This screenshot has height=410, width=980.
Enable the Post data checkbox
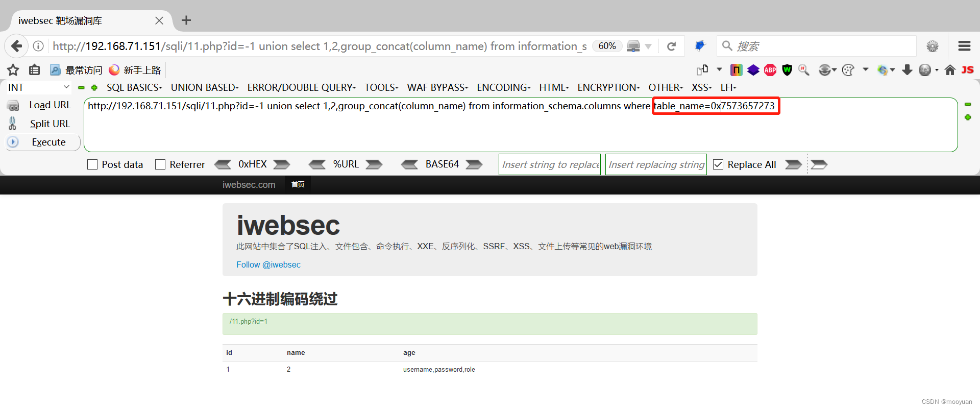click(x=92, y=164)
